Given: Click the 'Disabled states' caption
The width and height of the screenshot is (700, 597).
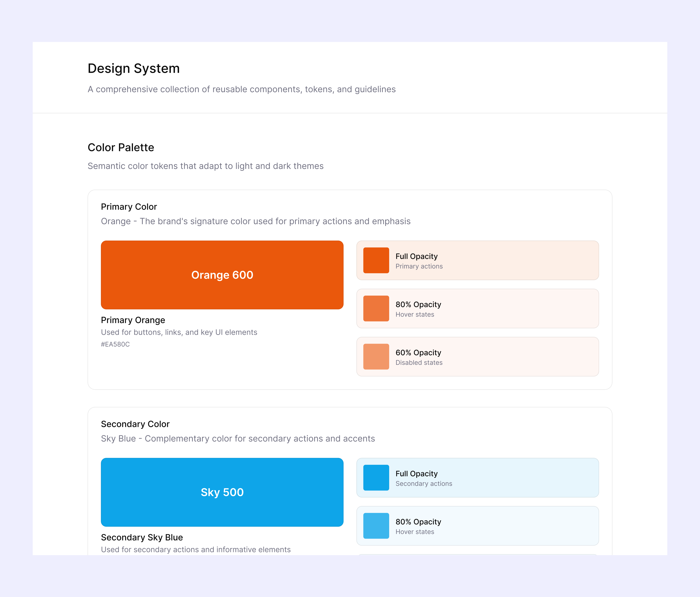Looking at the screenshot, I should pyautogui.click(x=419, y=363).
